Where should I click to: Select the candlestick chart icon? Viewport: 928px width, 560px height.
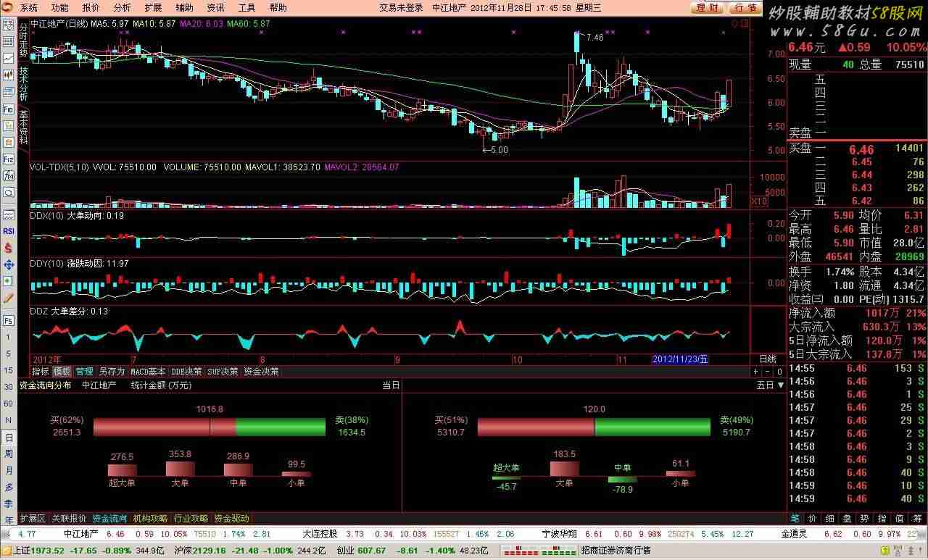pos(9,76)
